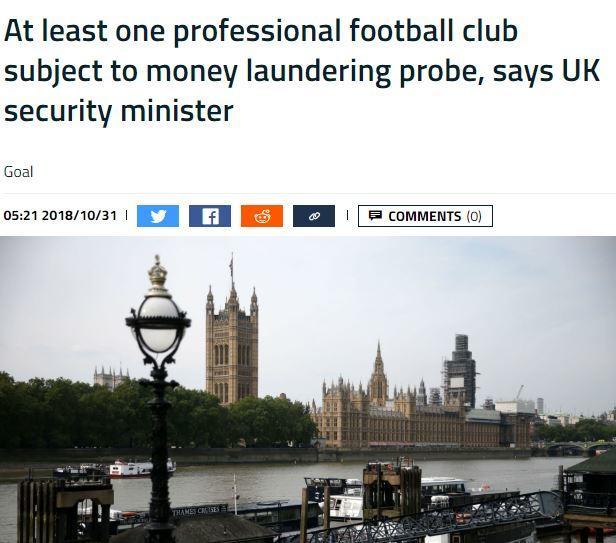Click the speech bubble comments icon
This screenshot has height=543, width=616.
(375, 215)
